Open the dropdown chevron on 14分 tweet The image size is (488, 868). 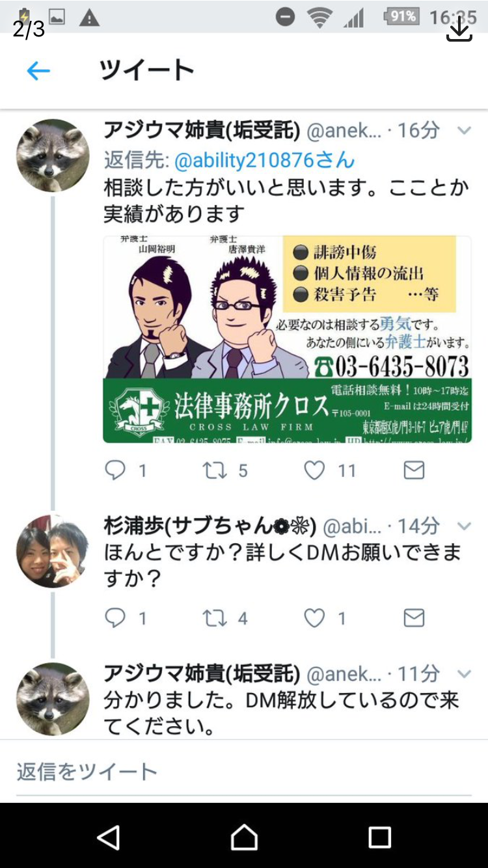(x=464, y=526)
